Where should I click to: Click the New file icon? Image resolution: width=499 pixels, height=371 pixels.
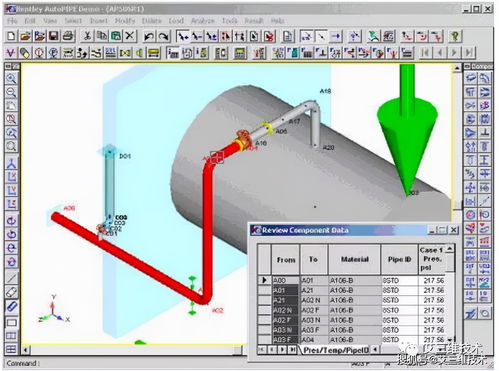(x=11, y=36)
